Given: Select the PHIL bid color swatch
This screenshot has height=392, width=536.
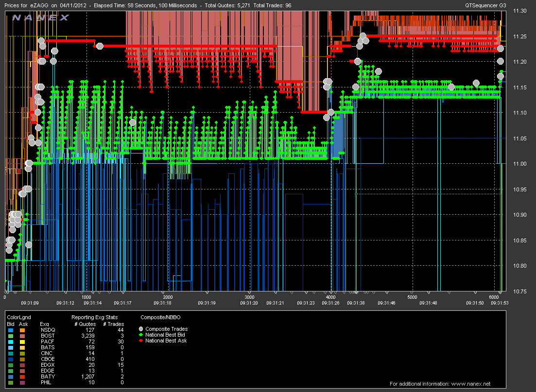Looking at the screenshot, I should click(x=11, y=382).
